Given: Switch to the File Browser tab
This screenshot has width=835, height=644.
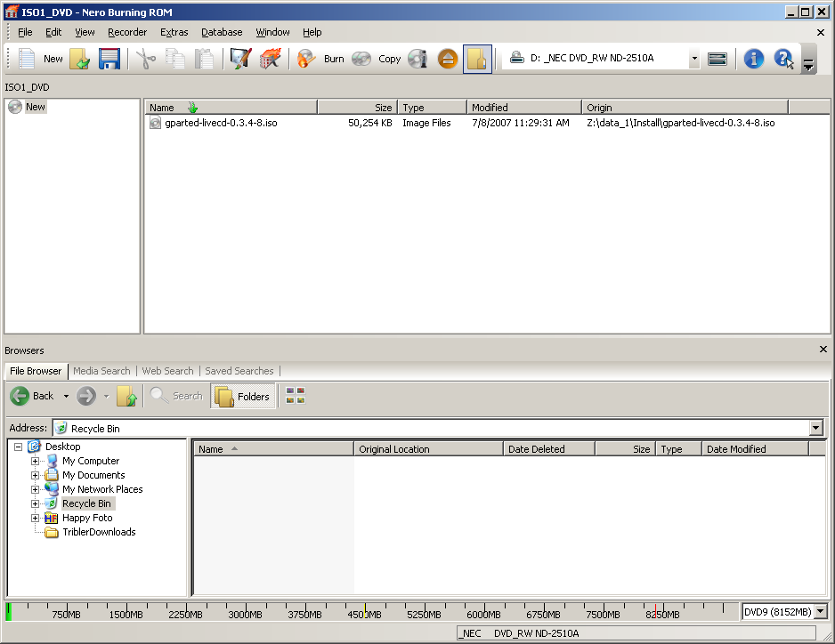Looking at the screenshot, I should (36, 371).
